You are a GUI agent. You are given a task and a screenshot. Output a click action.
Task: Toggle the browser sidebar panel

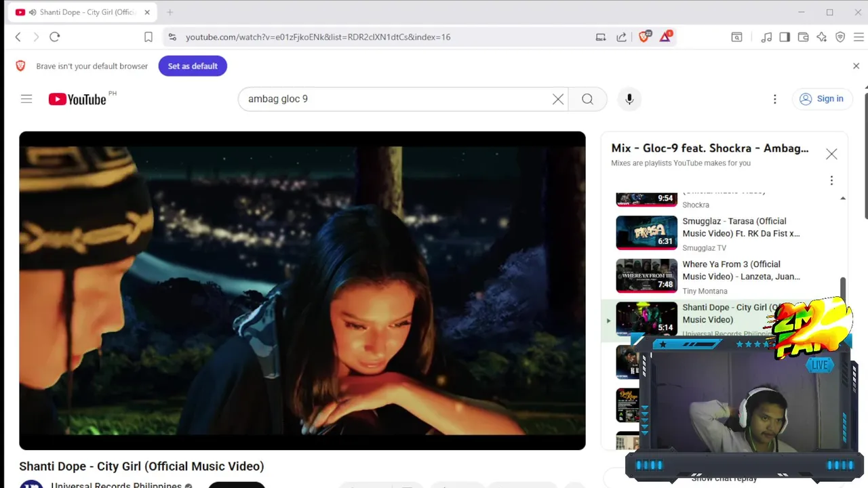click(785, 37)
